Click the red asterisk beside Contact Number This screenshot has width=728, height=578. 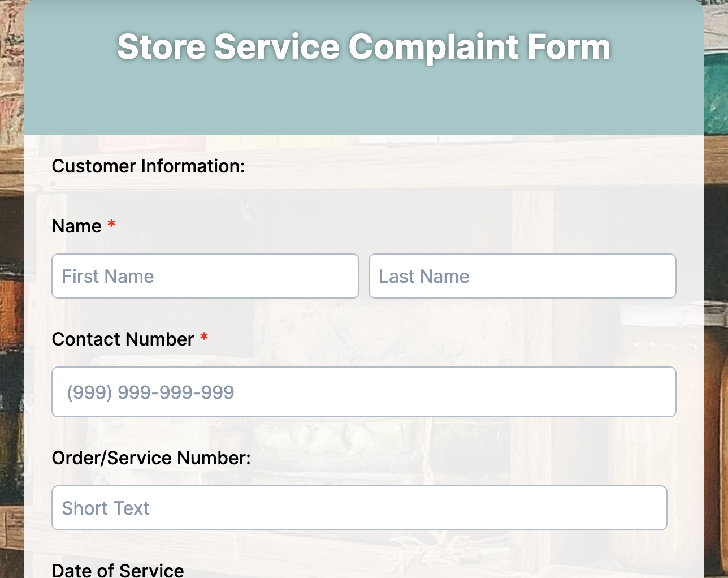click(204, 338)
